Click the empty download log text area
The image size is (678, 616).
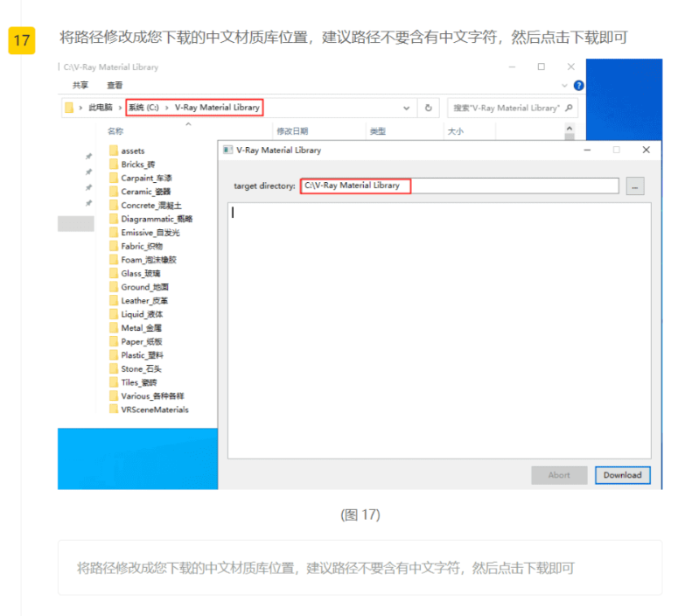tap(437, 332)
